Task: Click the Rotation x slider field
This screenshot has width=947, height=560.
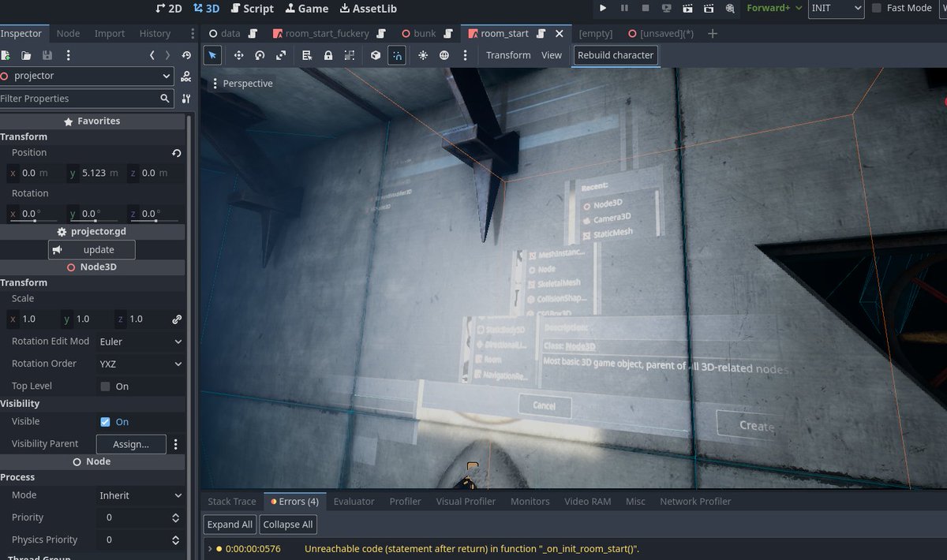Action: [x=36, y=214]
